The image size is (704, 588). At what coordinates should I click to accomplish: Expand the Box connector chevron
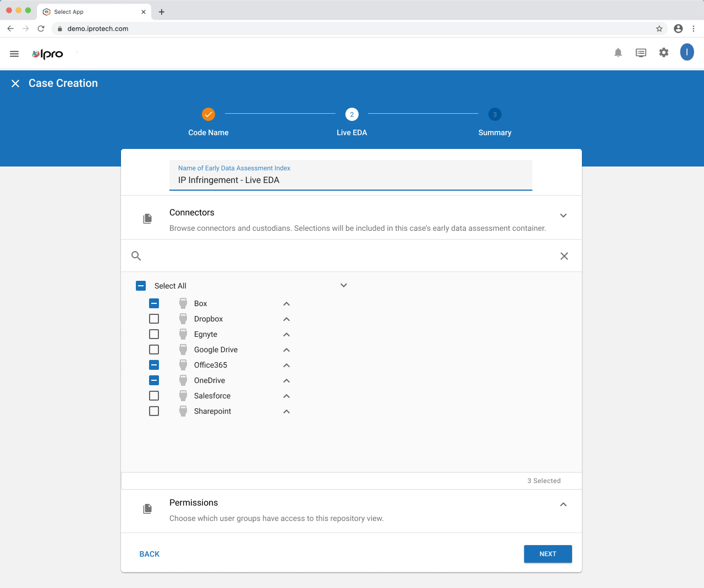286,303
